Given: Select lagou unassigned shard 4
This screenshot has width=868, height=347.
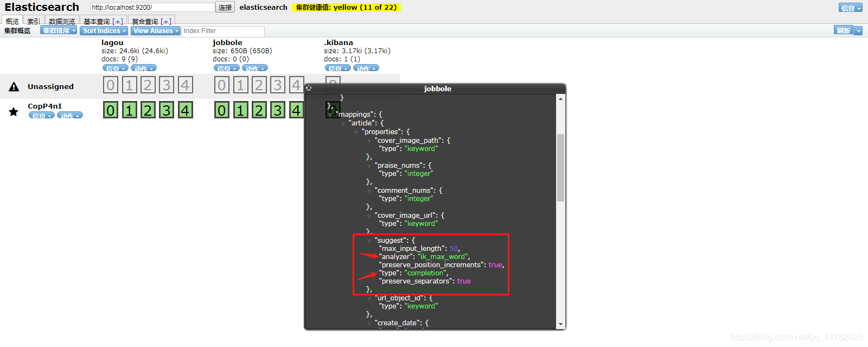Looking at the screenshot, I should pos(185,85).
